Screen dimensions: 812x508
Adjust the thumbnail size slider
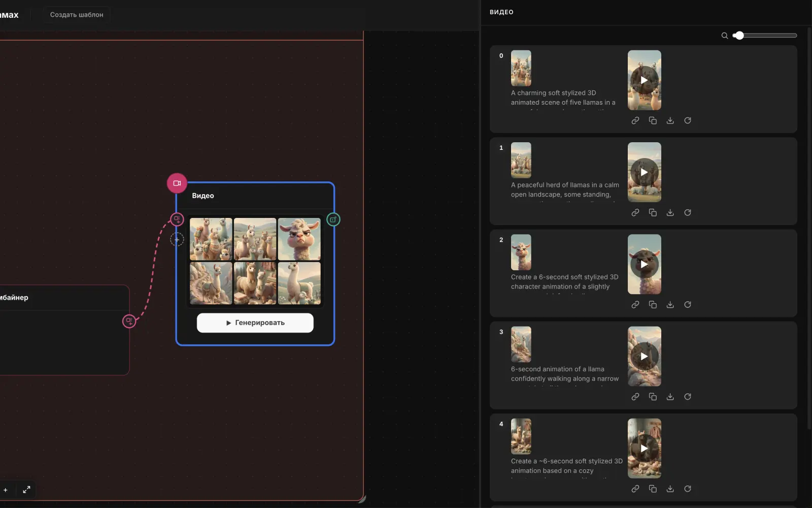[x=765, y=36]
